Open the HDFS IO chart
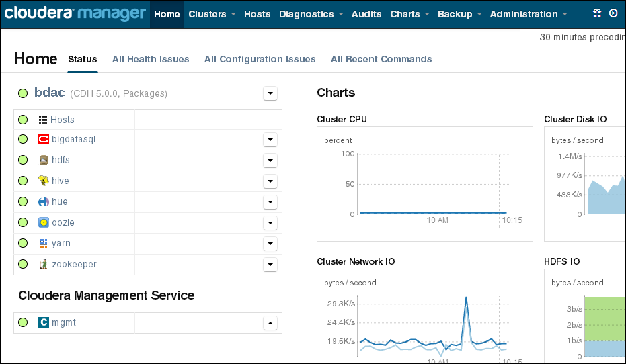626x364 pixels. click(585, 316)
